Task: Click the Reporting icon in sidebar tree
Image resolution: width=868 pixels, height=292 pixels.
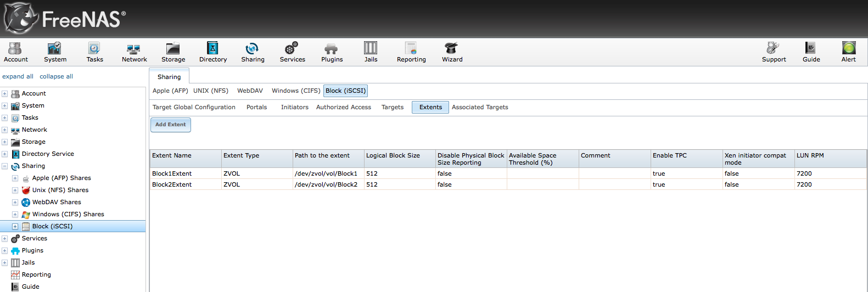Action: point(15,275)
